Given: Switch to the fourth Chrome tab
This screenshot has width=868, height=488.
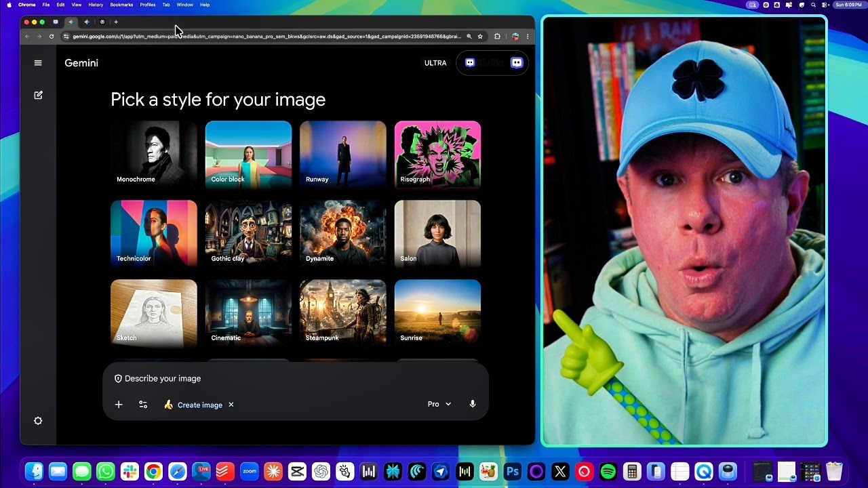Looking at the screenshot, I should coord(102,22).
